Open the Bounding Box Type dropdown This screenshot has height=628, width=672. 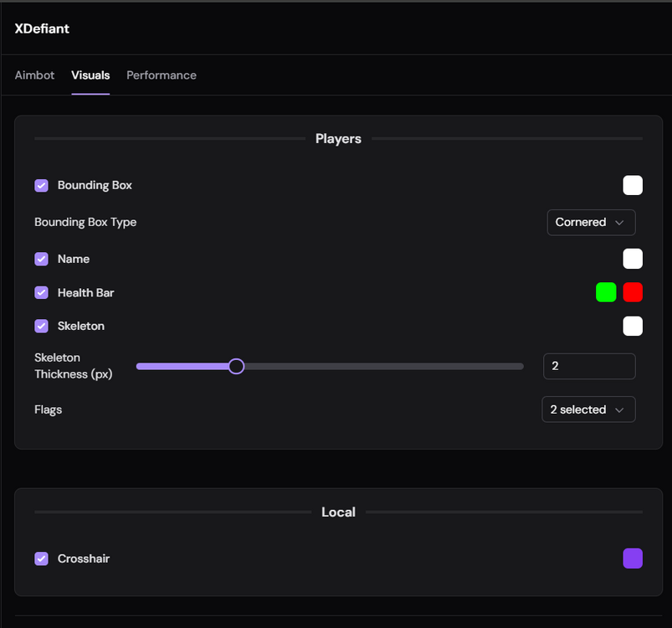tap(591, 223)
